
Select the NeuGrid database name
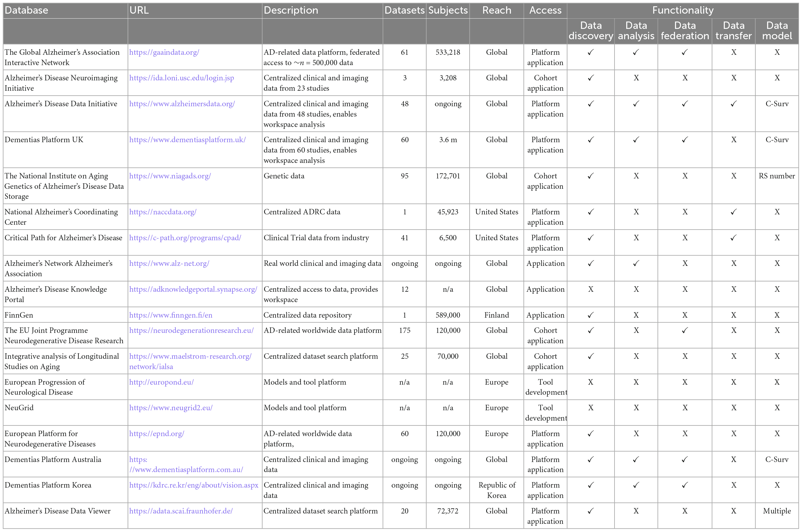[19, 408]
